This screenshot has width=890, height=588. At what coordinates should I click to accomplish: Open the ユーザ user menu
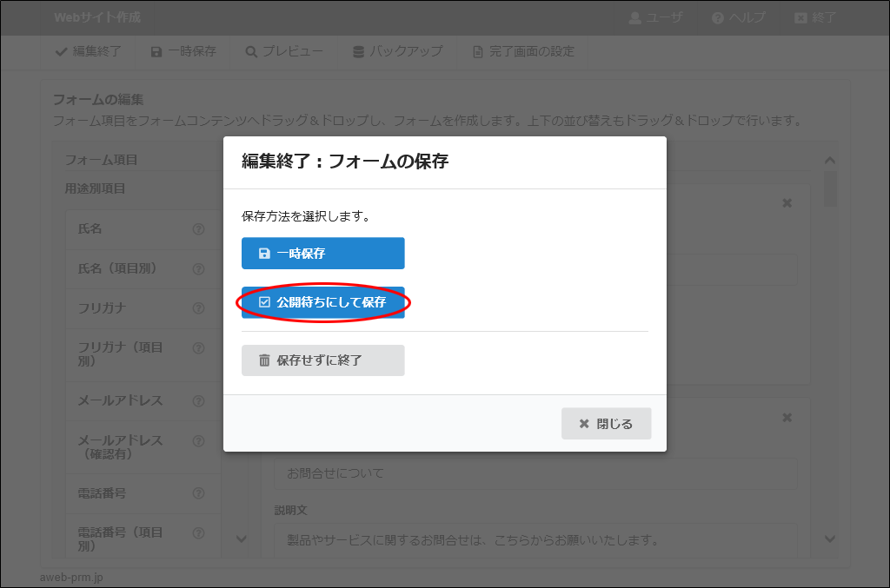coord(656,17)
